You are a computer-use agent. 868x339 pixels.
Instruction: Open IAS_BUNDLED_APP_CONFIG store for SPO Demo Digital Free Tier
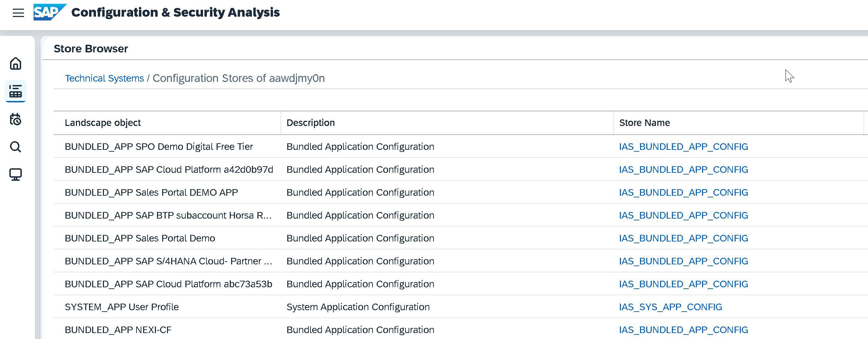pos(683,146)
